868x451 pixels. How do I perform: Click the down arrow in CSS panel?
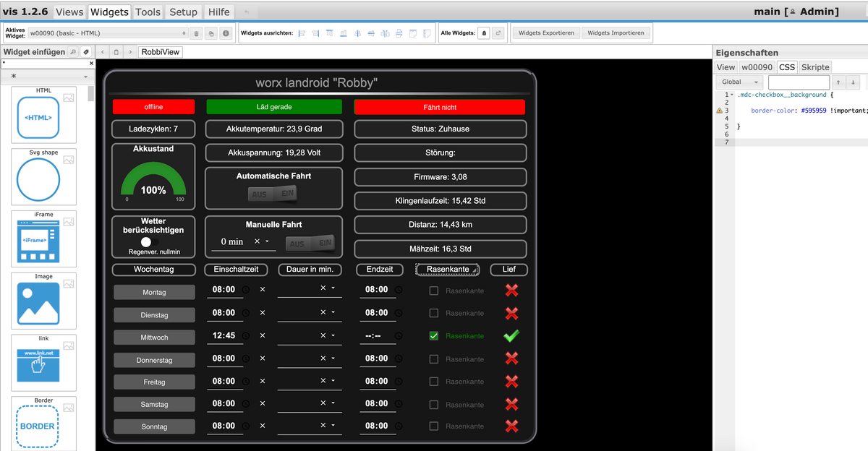pyautogui.click(x=854, y=82)
